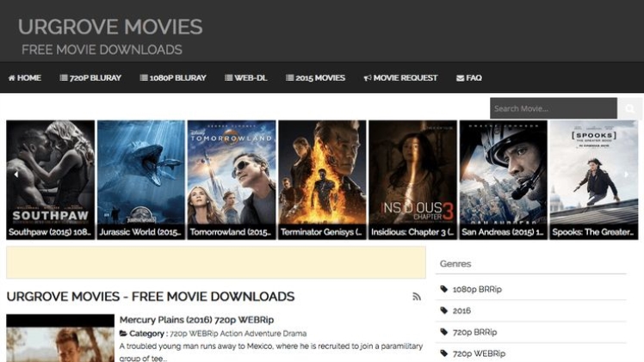Click the carousel left arrow

click(x=15, y=175)
